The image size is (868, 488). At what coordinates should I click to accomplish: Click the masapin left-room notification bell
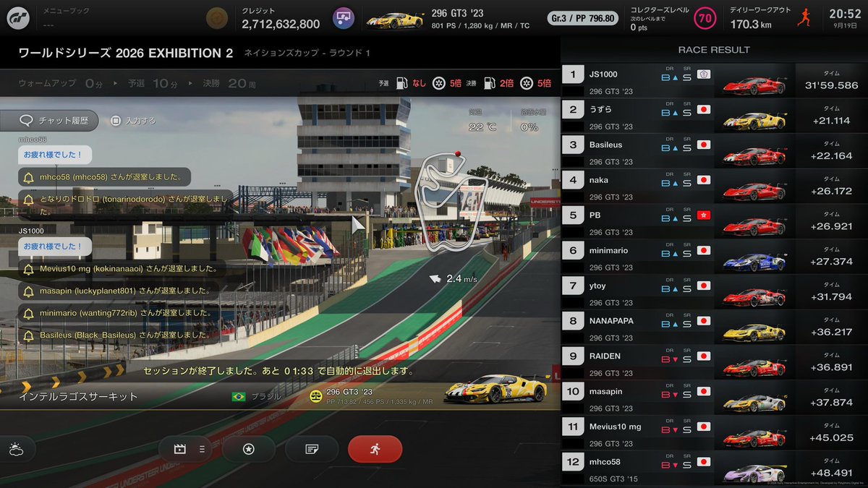[29, 291]
